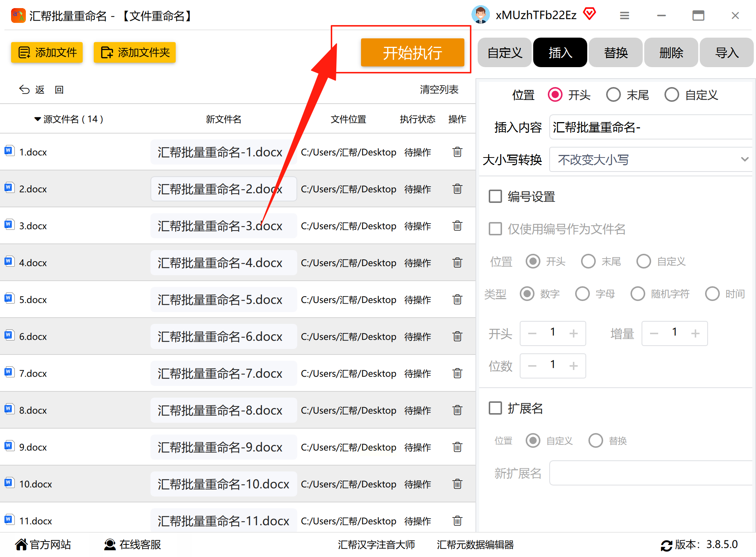Enable the 扩展名 checkbox
Screen dimensions: 756x557
click(x=495, y=408)
